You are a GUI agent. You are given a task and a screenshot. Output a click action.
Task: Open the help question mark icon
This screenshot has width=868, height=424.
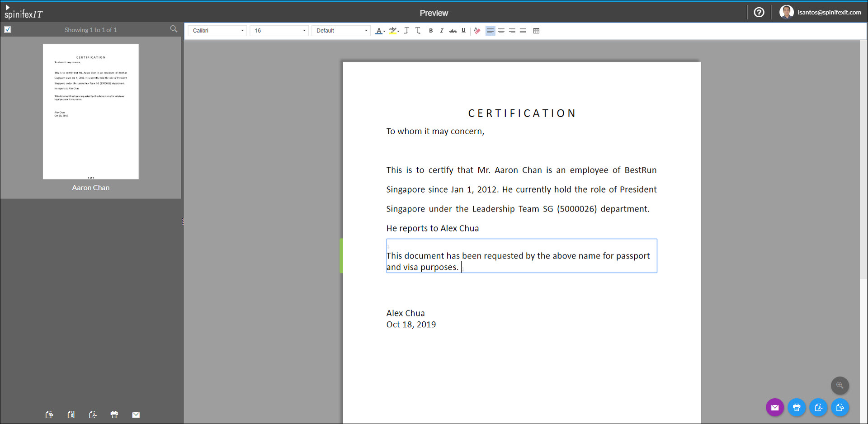[x=759, y=12]
